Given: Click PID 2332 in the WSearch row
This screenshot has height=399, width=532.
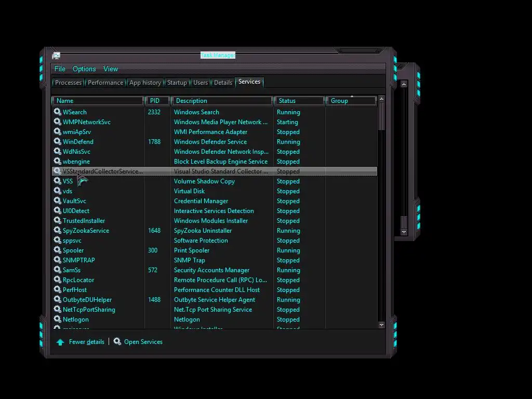Looking at the screenshot, I should [x=154, y=112].
